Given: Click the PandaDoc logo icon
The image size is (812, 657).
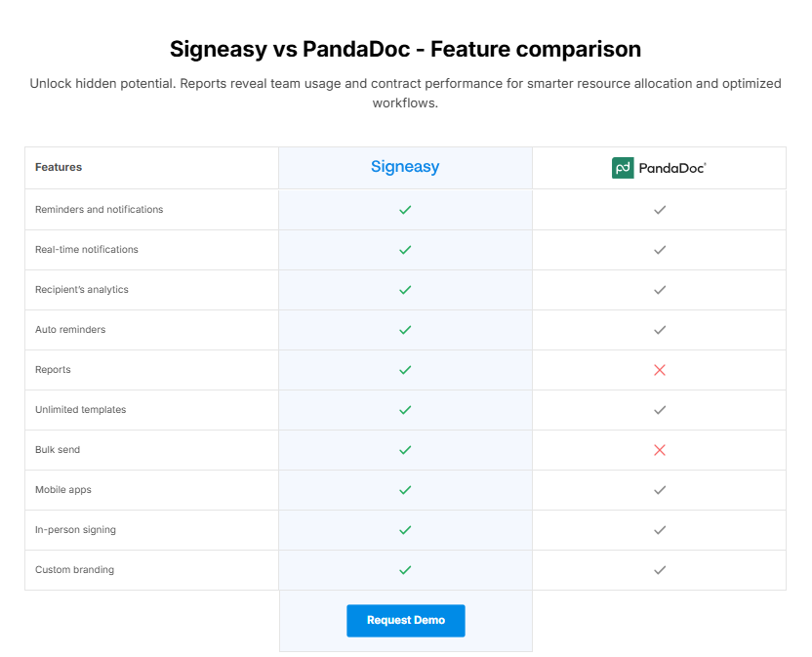Looking at the screenshot, I should tap(623, 167).
